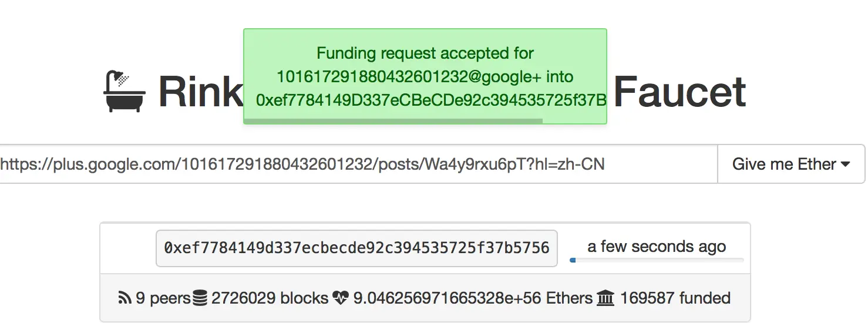Click the bathtub faucet icon in the title

pyautogui.click(x=125, y=92)
